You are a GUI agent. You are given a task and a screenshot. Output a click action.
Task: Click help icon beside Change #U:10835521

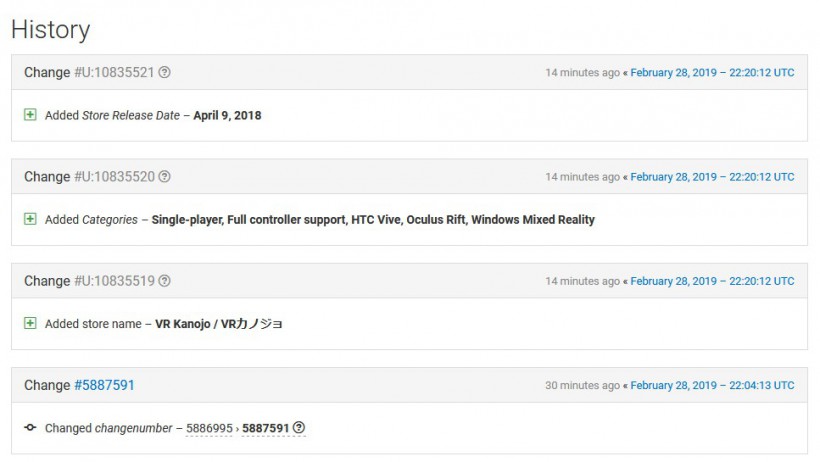click(x=164, y=72)
